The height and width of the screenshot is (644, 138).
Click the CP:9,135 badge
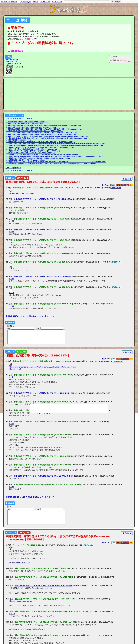click(24, 532)
